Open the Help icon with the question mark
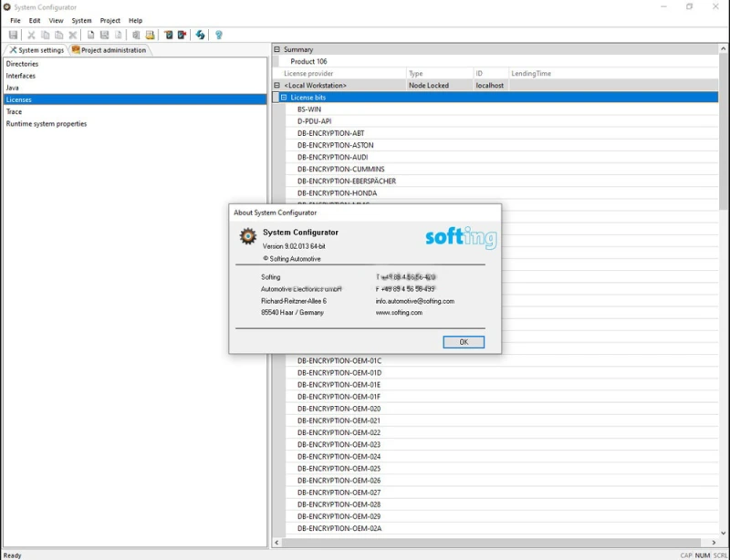This screenshot has height=560, width=730. point(217,35)
